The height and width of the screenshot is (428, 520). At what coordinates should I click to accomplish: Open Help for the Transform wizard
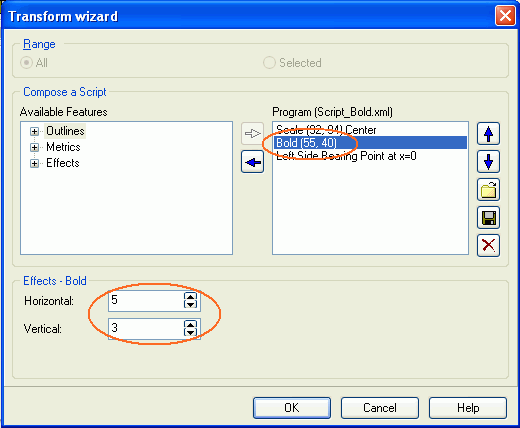[x=468, y=408]
